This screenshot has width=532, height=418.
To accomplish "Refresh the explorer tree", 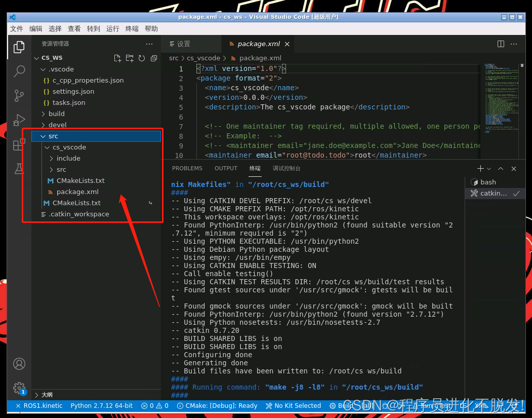I will [x=142, y=58].
